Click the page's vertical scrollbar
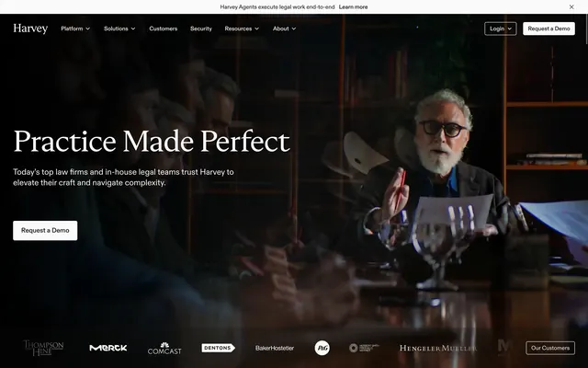588x368 pixels. point(586,30)
